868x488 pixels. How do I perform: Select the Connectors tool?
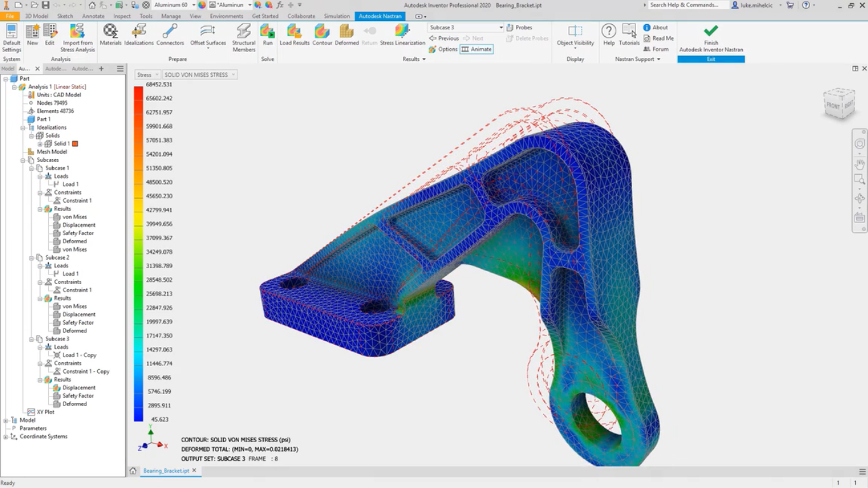(170, 35)
